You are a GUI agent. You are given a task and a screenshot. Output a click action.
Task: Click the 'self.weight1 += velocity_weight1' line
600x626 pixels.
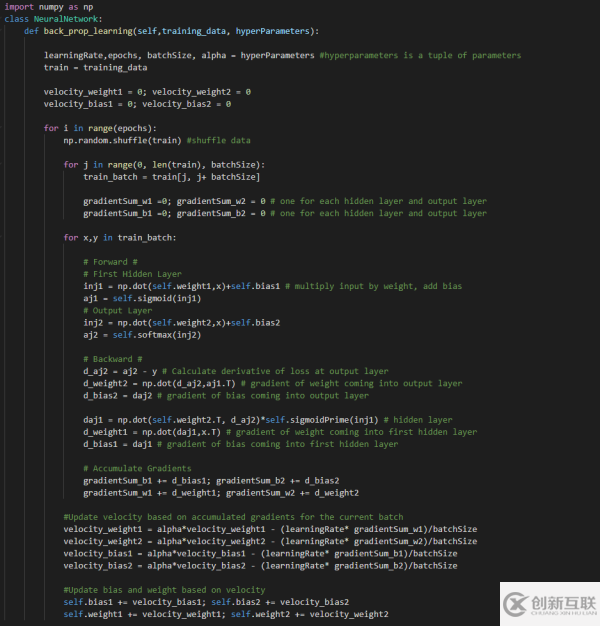pos(226,614)
